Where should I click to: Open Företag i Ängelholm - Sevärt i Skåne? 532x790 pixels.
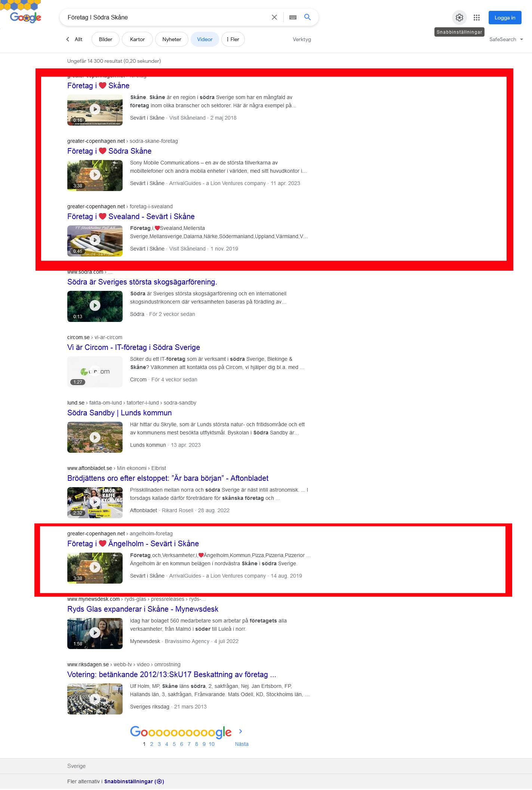133,544
